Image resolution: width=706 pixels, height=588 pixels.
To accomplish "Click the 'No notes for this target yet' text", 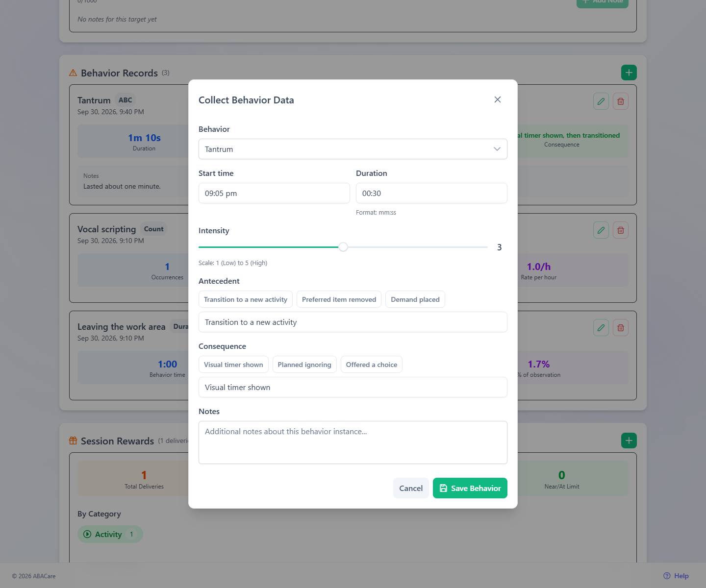I will [117, 19].
